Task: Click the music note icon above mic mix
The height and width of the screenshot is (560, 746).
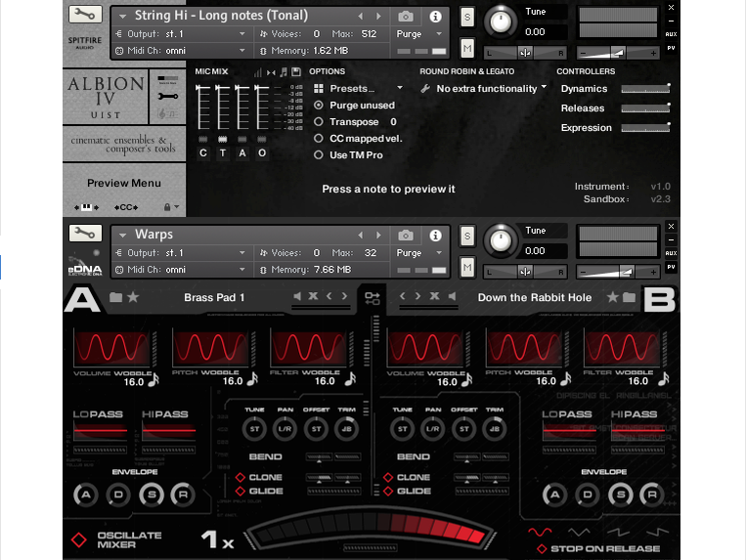Action: 284,71
